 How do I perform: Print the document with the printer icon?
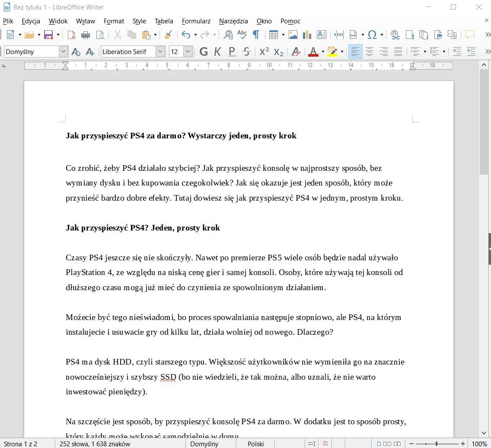[x=86, y=35]
